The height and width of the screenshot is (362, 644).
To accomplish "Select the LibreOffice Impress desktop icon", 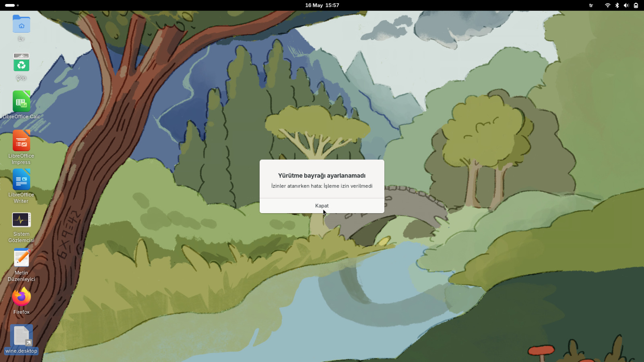I will pos(21,141).
